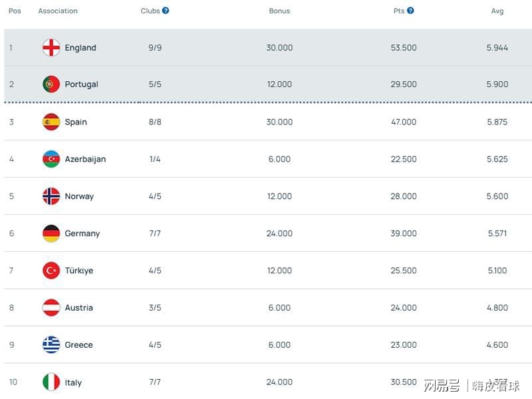Click the Azerbaijan flag icon
The image size is (532, 399).
[51, 159]
